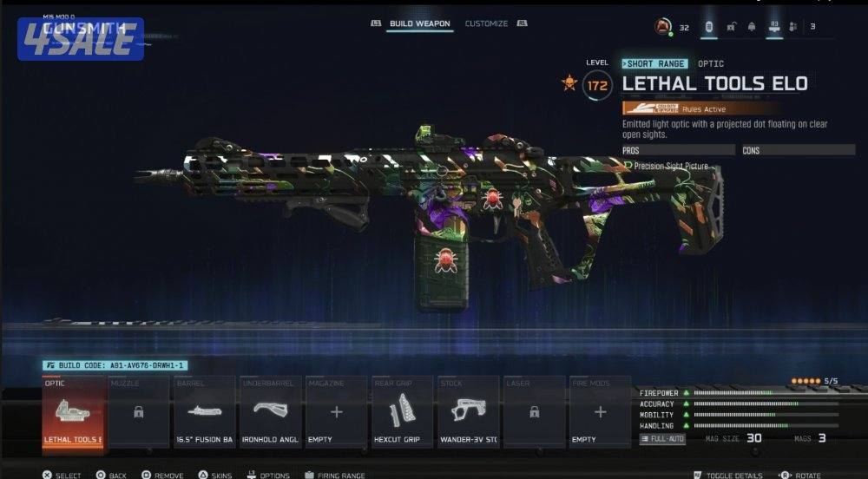868x479 pixels.
Task: Click the player level number 32
Action: pos(684,27)
